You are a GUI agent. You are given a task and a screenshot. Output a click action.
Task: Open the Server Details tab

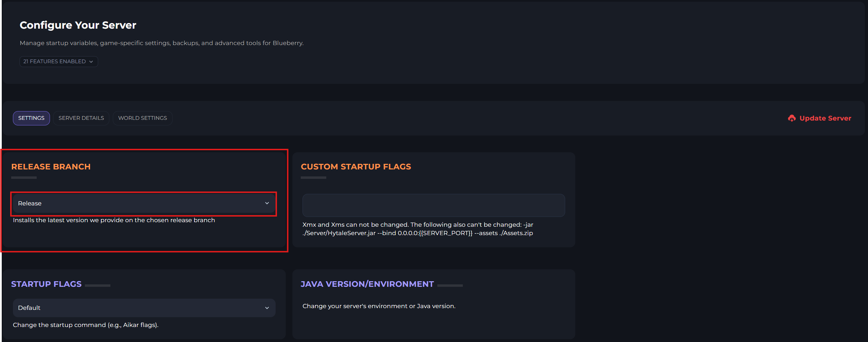81,118
